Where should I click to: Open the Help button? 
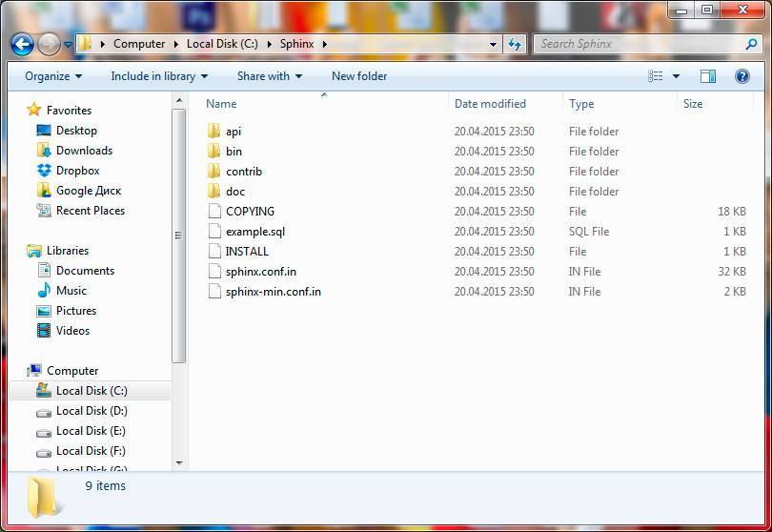tap(742, 76)
